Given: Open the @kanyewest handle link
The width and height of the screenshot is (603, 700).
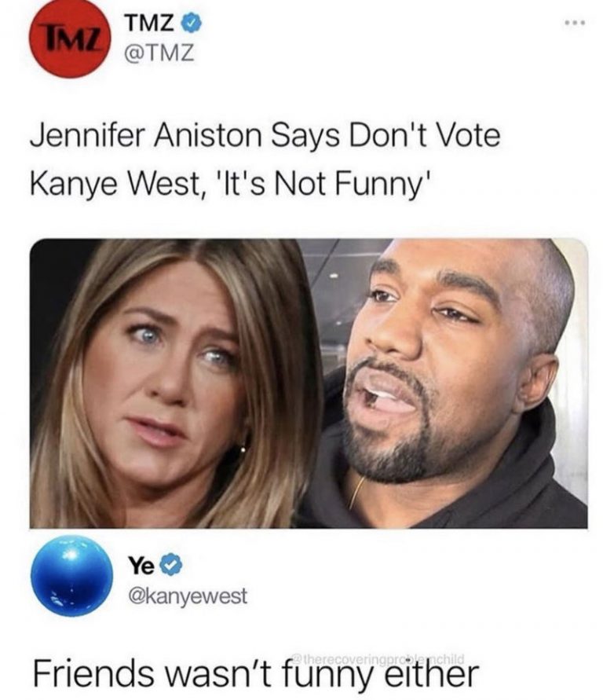Looking at the screenshot, I should [188, 596].
